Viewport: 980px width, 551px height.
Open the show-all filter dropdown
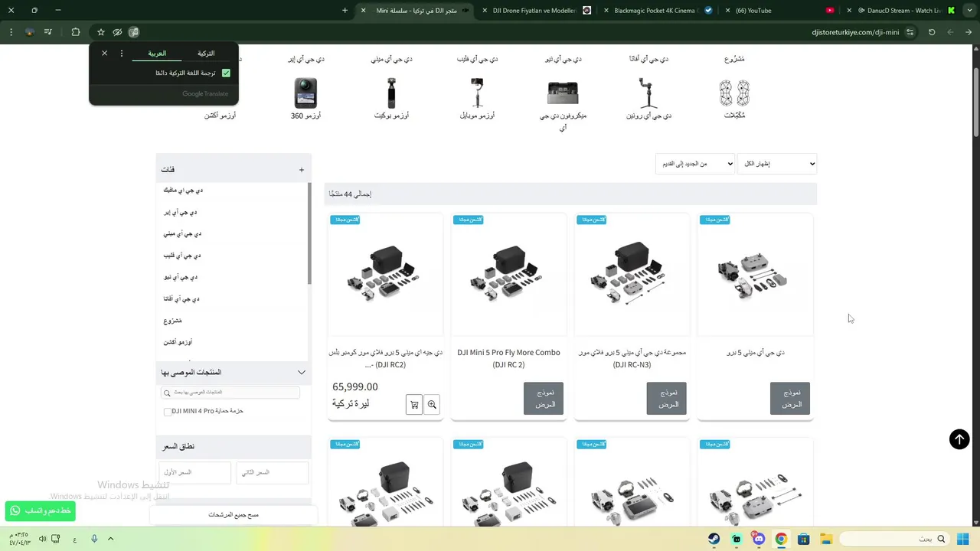pos(777,164)
